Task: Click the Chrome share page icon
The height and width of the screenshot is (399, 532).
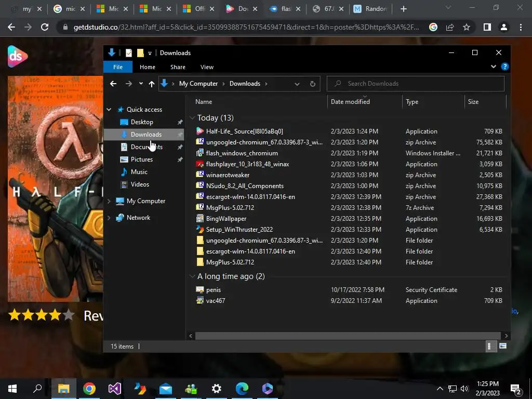Action: point(450,27)
